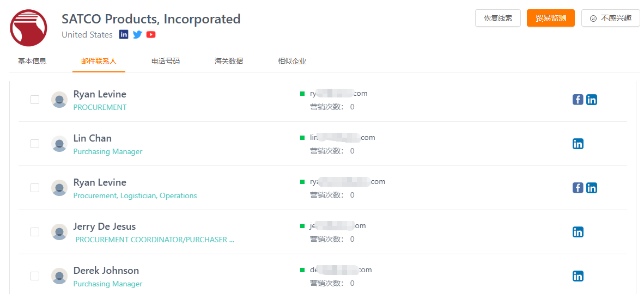This screenshot has width=644, height=294.
Task: Switch to the 基本信息 tab
Action: click(x=32, y=61)
